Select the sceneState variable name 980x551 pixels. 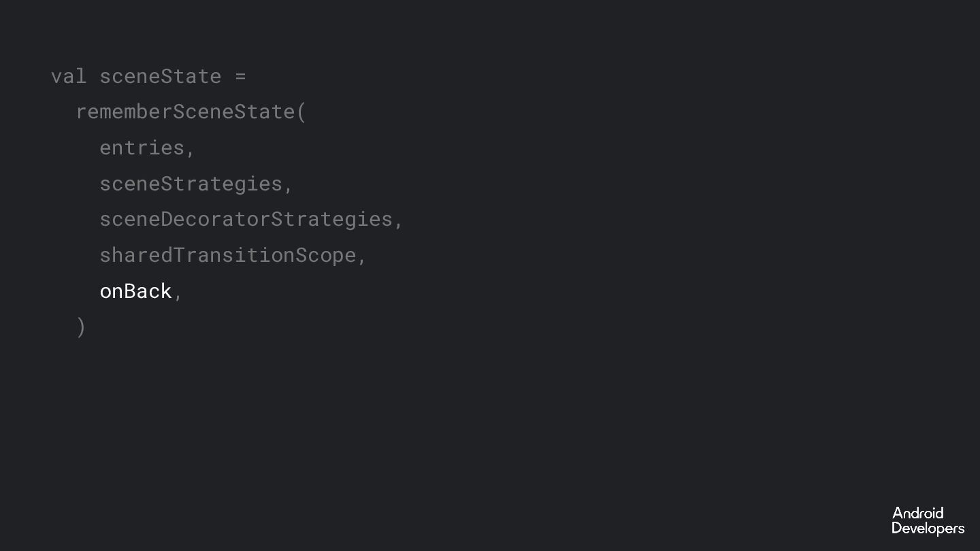click(161, 76)
